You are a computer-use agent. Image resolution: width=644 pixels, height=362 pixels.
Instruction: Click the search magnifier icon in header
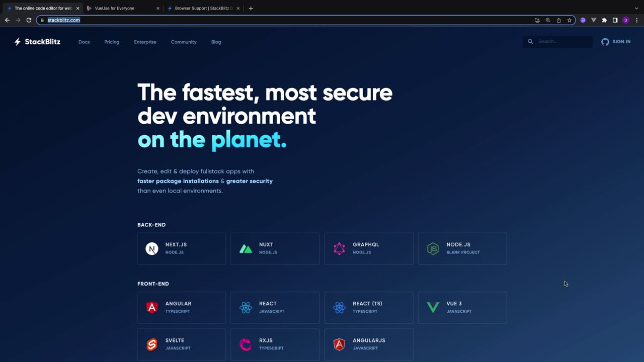(x=530, y=42)
